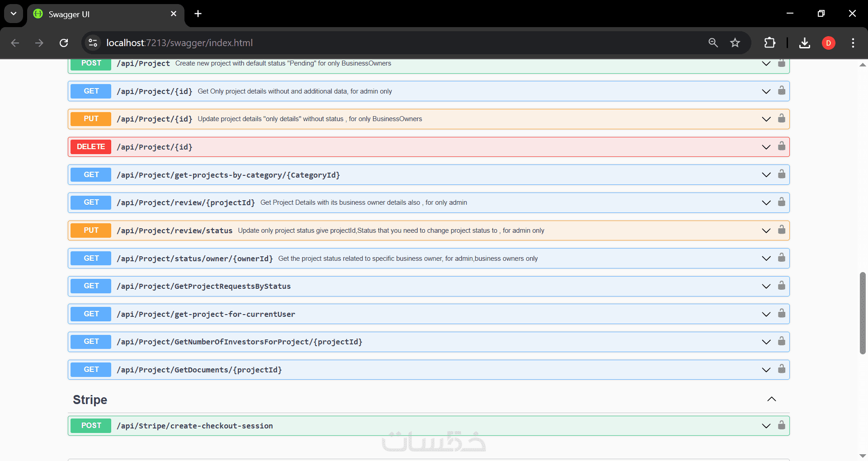This screenshot has height=461, width=868.
Task: Click lock icon on GetNumberOfInvestorsForProject row
Action: [x=781, y=341]
